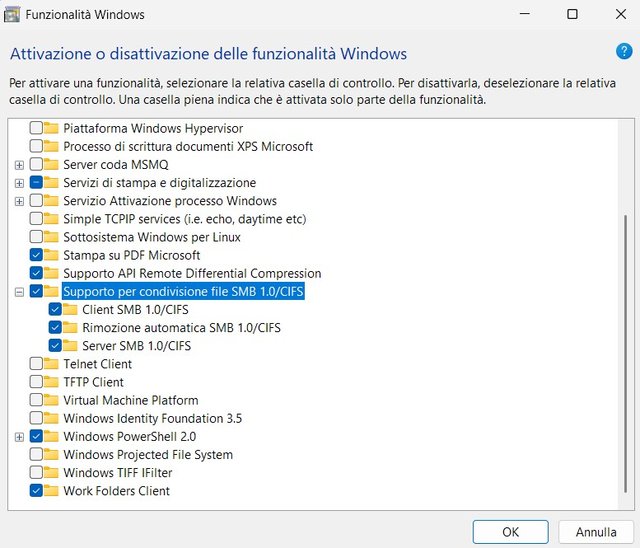640x548 pixels.
Task: Click folder icon beside Windows TIFF IFilter
Action: coord(51,473)
